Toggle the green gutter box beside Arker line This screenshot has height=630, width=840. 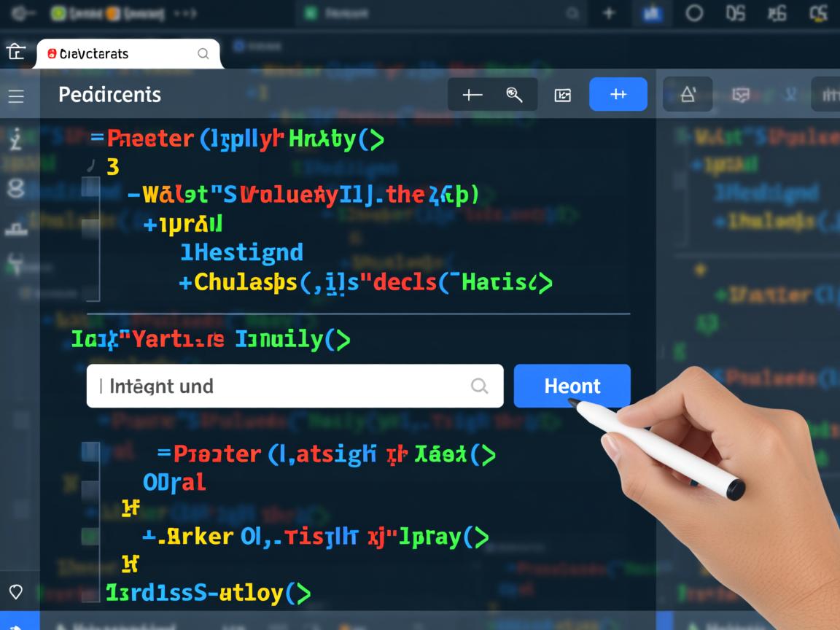pyautogui.click(x=90, y=536)
